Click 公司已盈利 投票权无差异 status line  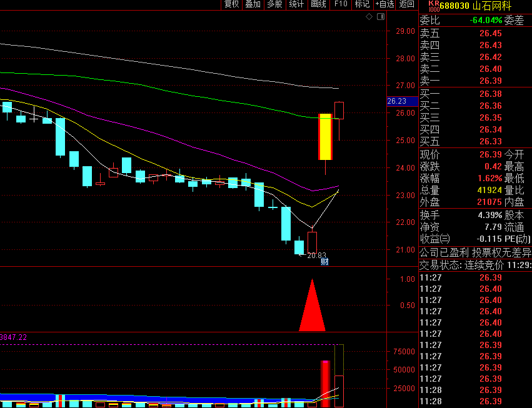(x=476, y=252)
